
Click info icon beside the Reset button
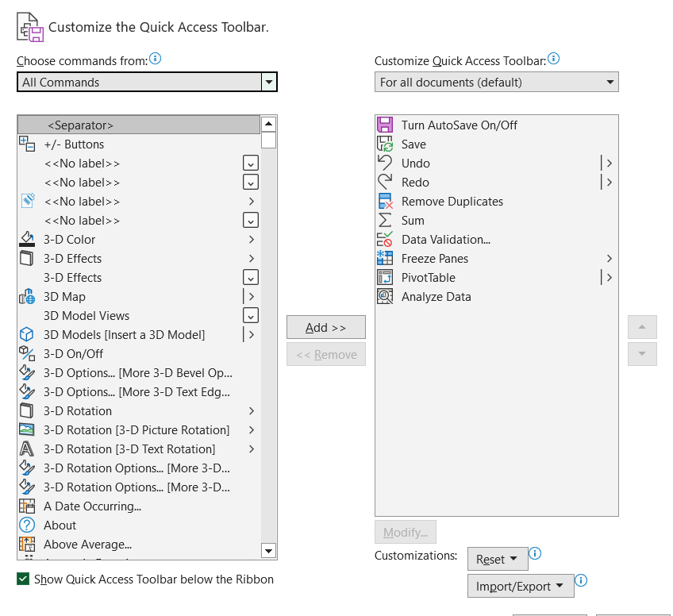click(x=535, y=553)
